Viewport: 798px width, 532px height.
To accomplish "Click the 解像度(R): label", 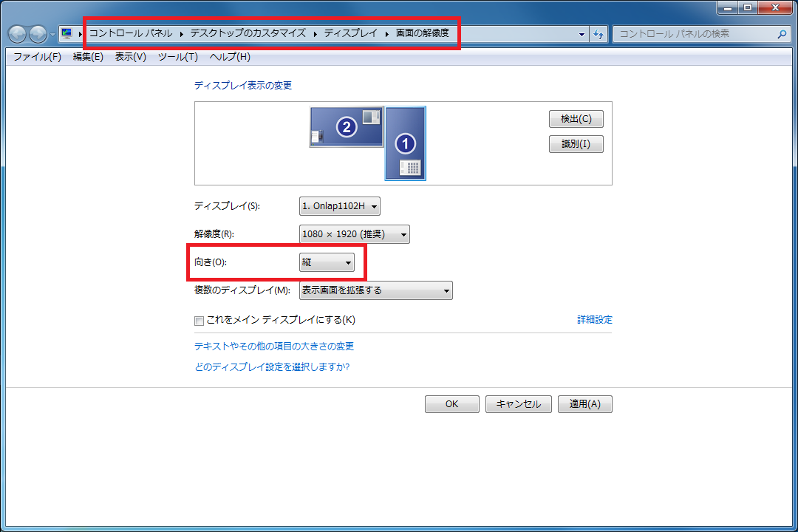I will point(214,234).
